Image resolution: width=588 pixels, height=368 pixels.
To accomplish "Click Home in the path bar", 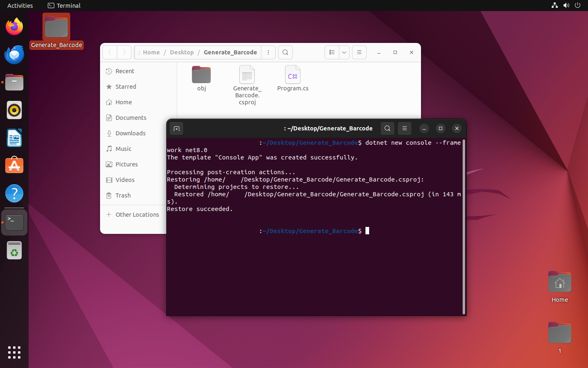I will 151,52.
